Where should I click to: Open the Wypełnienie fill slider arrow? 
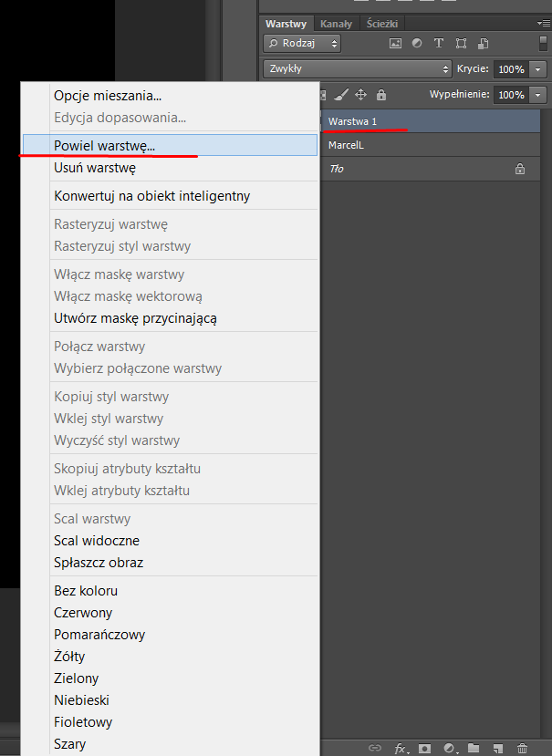click(537, 95)
